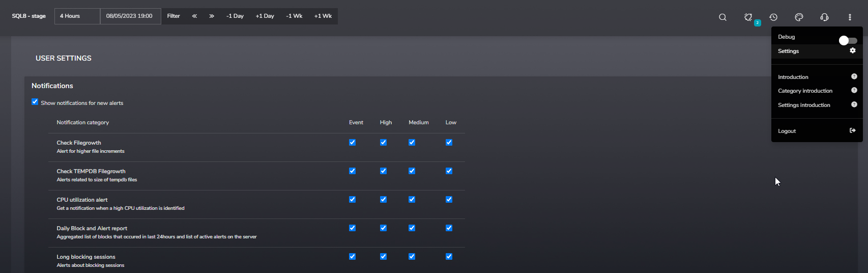The width and height of the screenshot is (868, 273).
Task: Close the three-dot more menu
Action: point(850,17)
